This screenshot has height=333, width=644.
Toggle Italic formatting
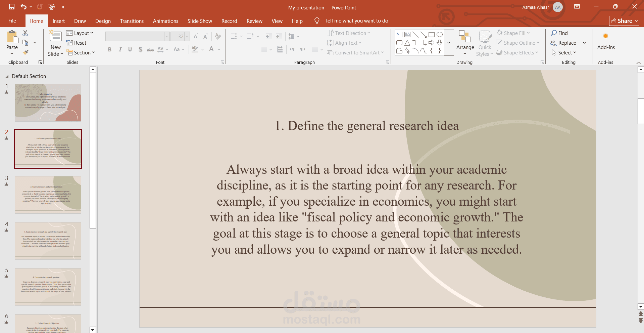120,49
